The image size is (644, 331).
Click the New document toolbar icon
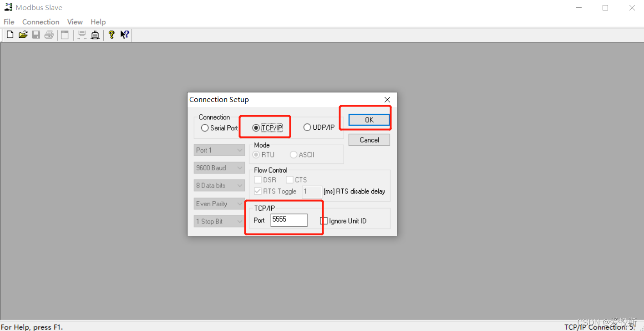pos(10,35)
